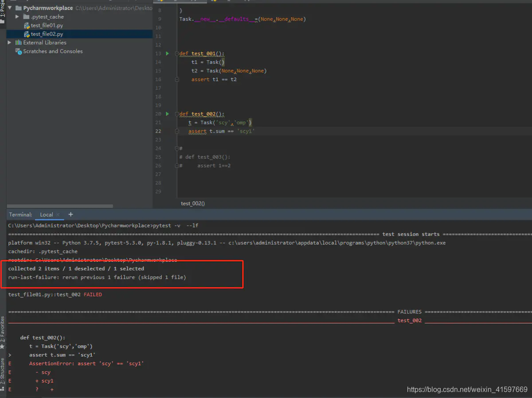Close the Local terminal tab
The width and height of the screenshot is (532, 398).
[x=58, y=215]
